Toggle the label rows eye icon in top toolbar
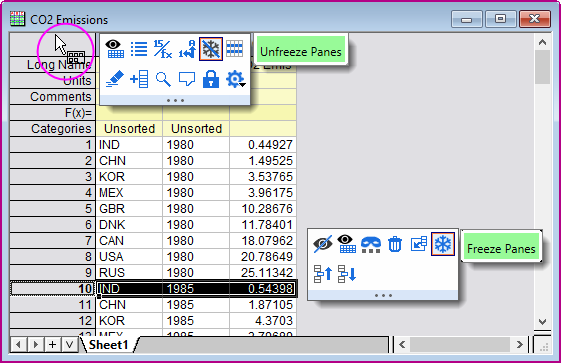The width and height of the screenshot is (561, 363). (x=115, y=49)
